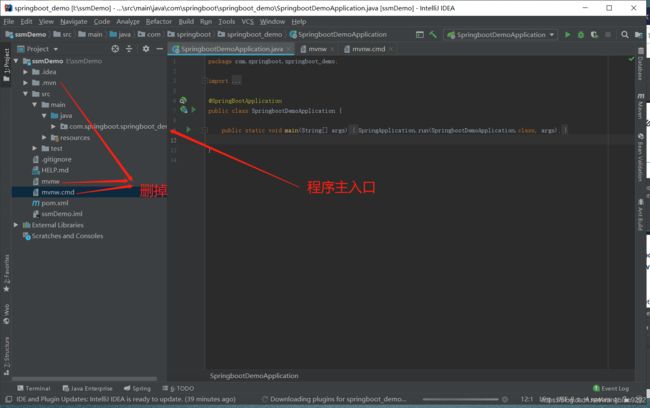Run SpringbootDemoApplication with the green Run icon
Screen dimensions: 650x408
coord(568,35)
